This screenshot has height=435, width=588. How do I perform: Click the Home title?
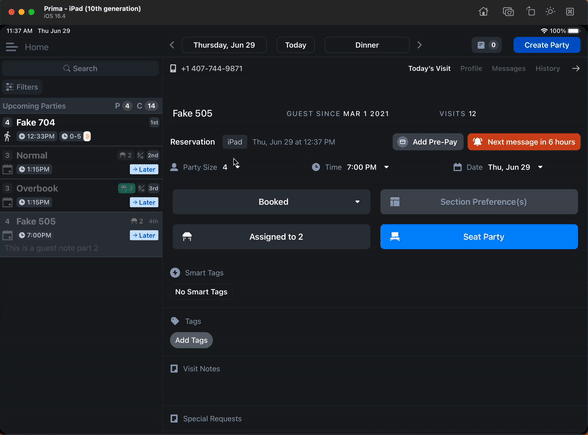coord(36,47)
